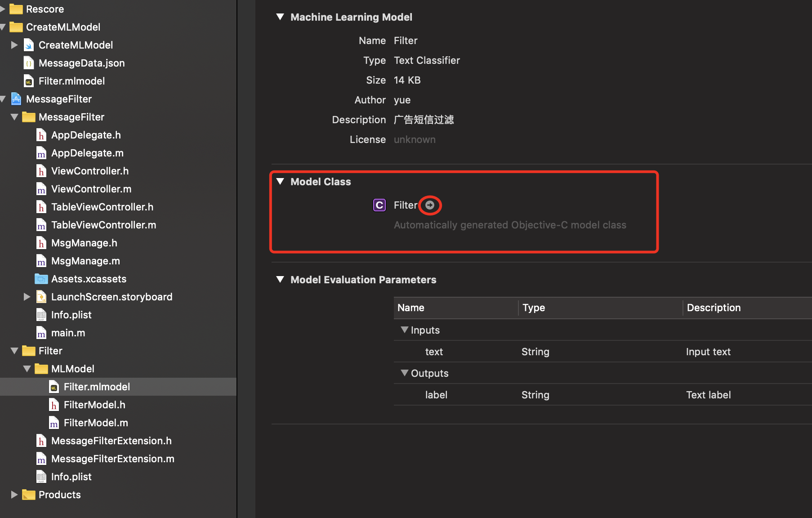
Task: Click MessageFilterExtension.m file icon
Action: point(41,459)
